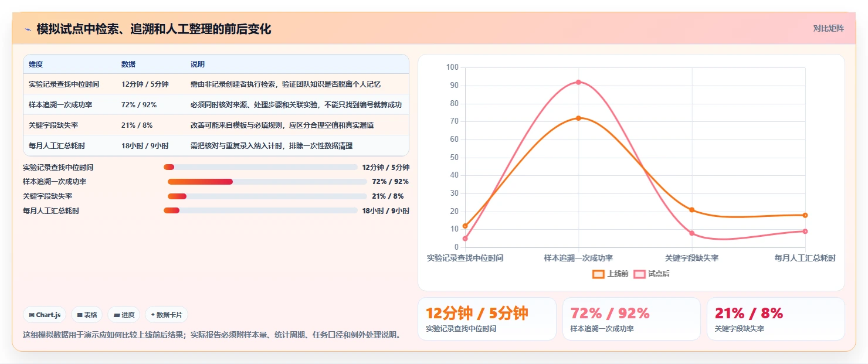
Task: Click the table's 关键字段缺失率 dimension cell
Action: pos(53,125)
